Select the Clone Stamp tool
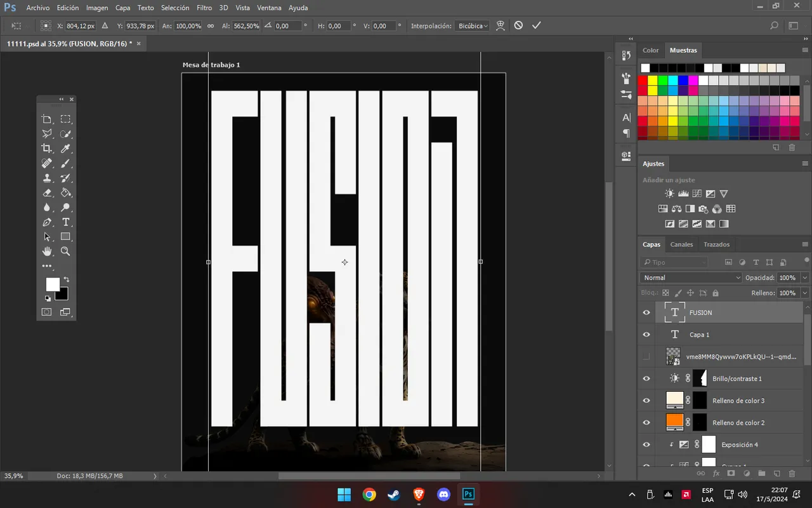 pos(47,178)
